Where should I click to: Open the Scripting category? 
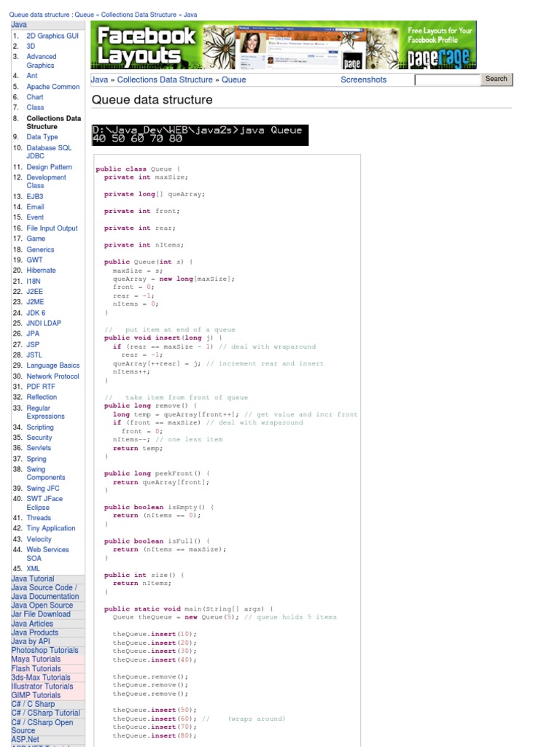40,427
